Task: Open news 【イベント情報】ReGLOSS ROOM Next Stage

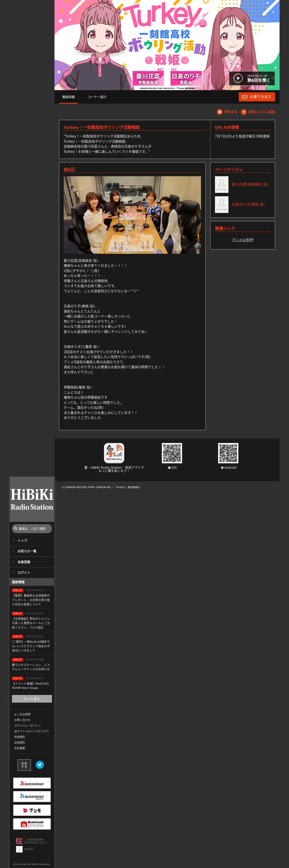Action: click(x=30, y=686)
